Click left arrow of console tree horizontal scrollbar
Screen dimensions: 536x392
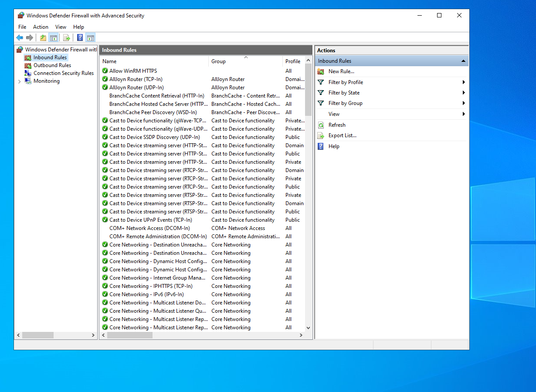pyautogui.click(x=18, y=335)
